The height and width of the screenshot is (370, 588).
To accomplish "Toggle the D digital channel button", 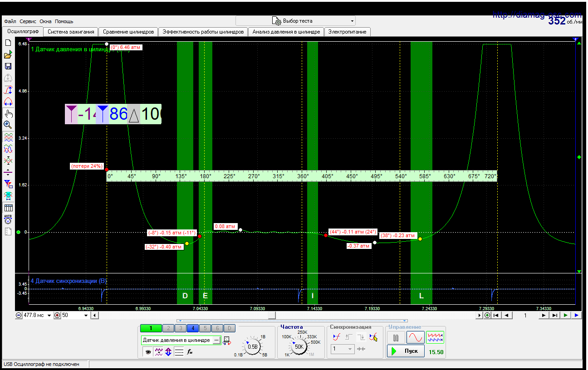I will (x=230, y=328).
